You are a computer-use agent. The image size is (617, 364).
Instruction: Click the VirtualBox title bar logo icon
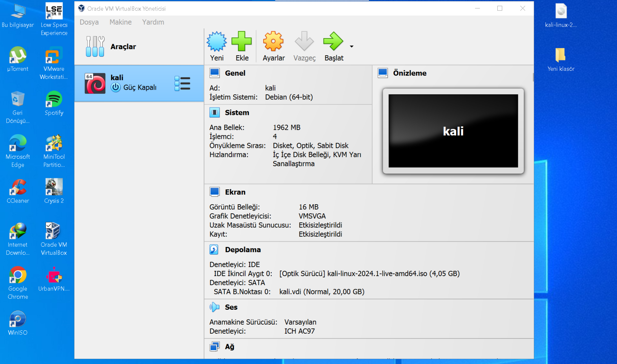pos(81,8)
